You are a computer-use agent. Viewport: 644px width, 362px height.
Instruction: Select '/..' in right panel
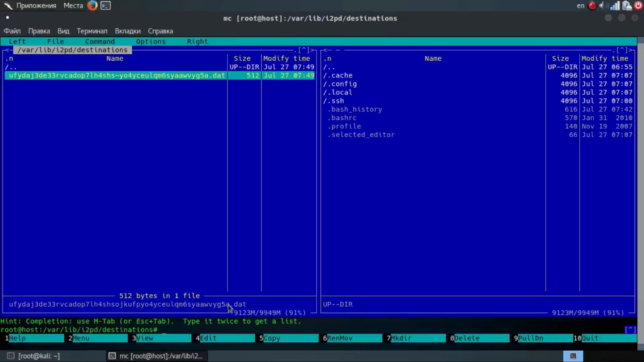[x=477, y=67]
